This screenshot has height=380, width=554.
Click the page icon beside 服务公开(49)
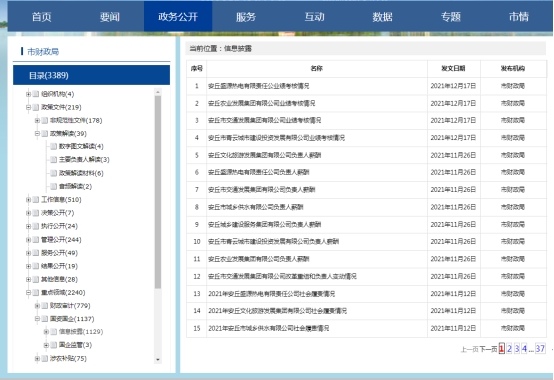[x=36, y=253]
